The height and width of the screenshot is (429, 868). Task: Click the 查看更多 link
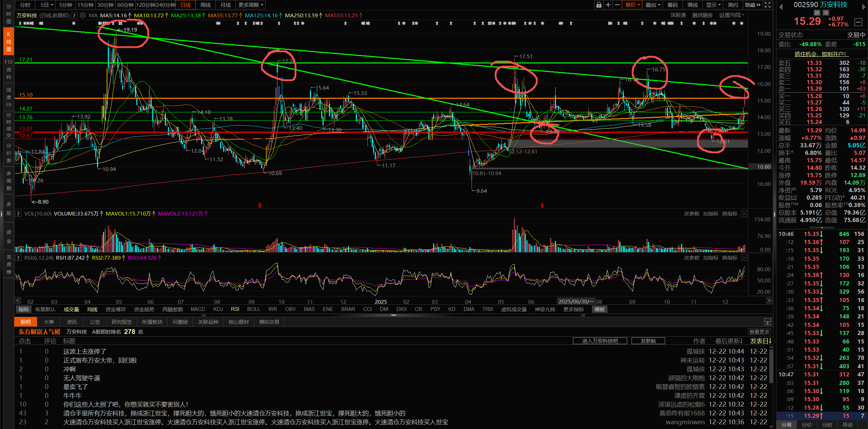pos(759,332)
